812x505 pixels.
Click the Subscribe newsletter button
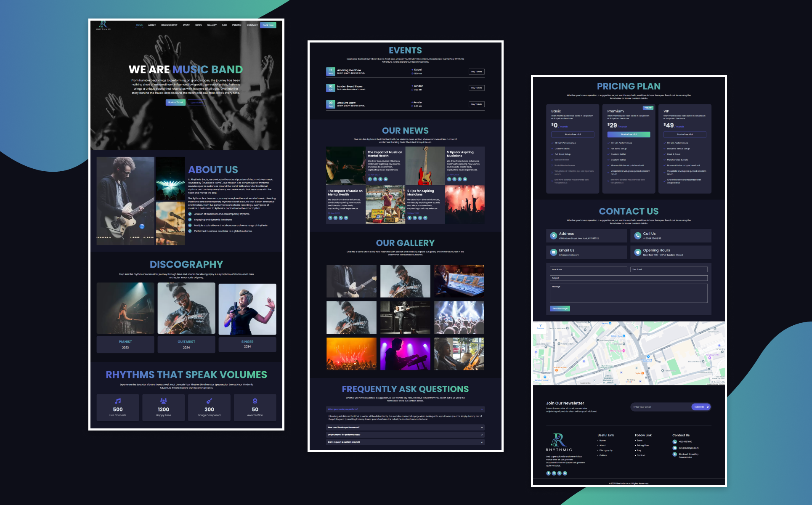[701, 407]
